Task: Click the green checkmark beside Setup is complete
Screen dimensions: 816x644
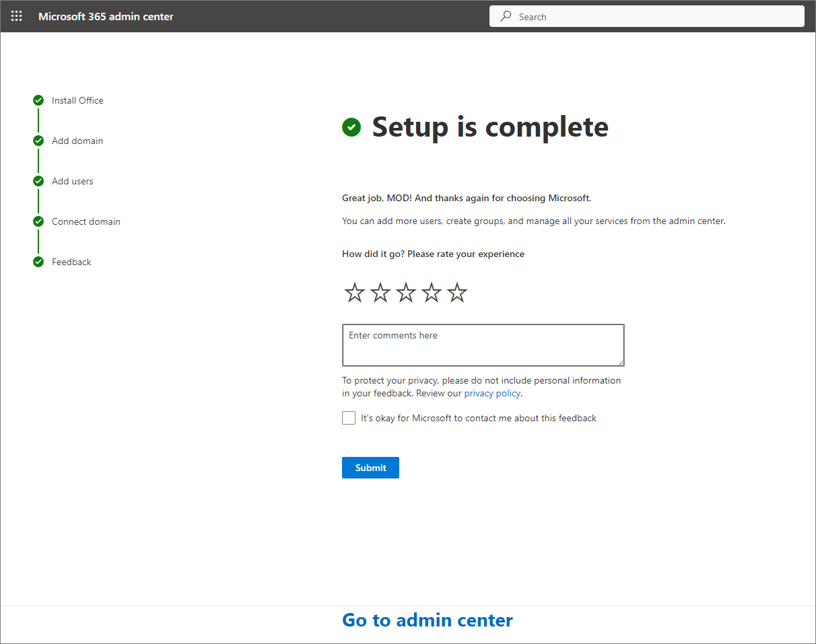Action: coord(351,127)
